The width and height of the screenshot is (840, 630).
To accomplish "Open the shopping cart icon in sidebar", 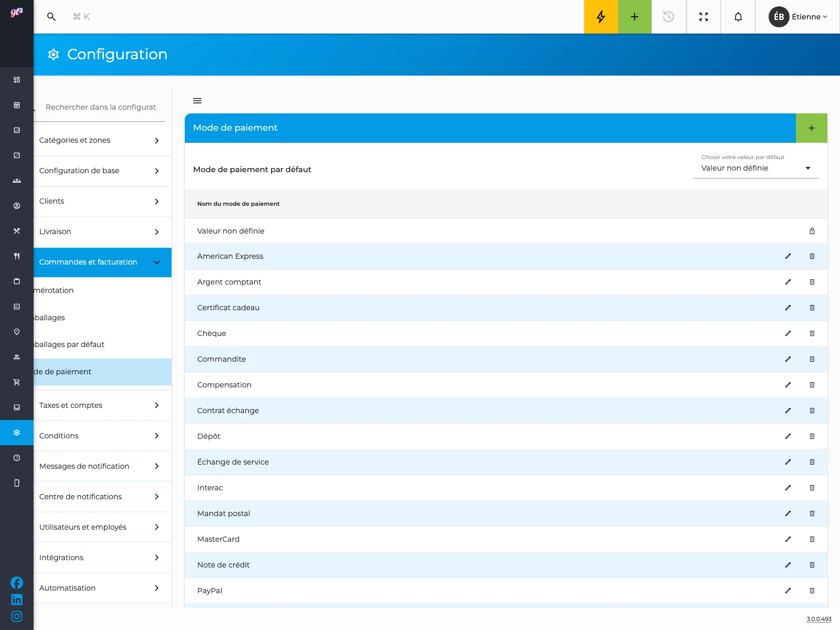I will [17, 382].
